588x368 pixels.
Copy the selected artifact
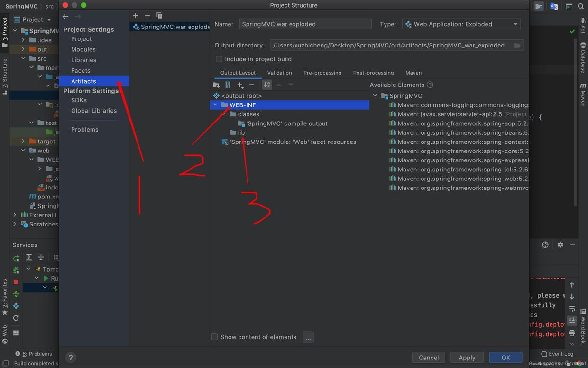tap(159, 16)
